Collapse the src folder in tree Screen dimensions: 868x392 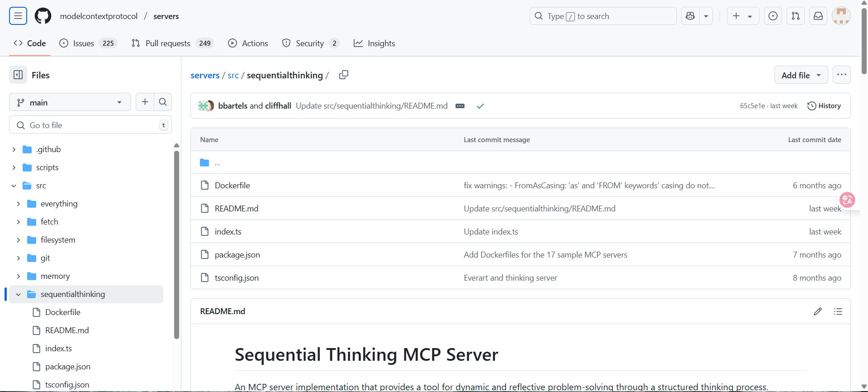pyautogui.click(x=14, y=186)
